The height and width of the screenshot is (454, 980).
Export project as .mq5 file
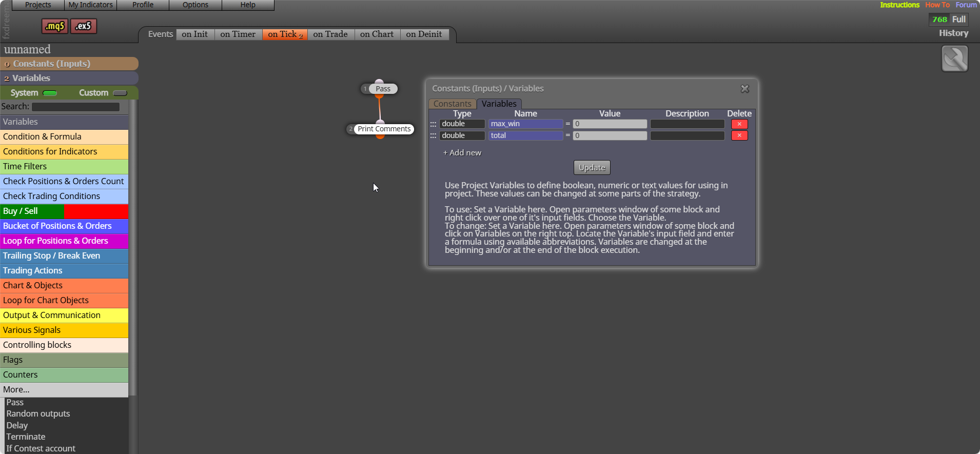click(54, 26)
